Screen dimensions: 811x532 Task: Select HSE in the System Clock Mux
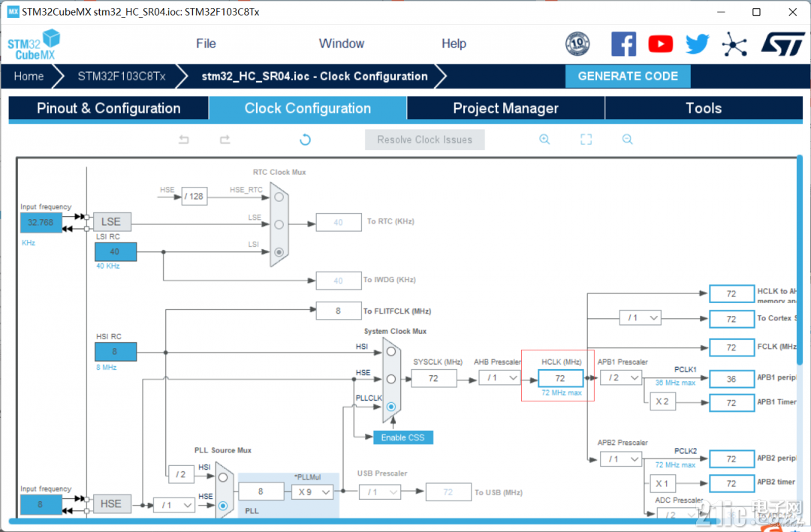click(391, 379)
